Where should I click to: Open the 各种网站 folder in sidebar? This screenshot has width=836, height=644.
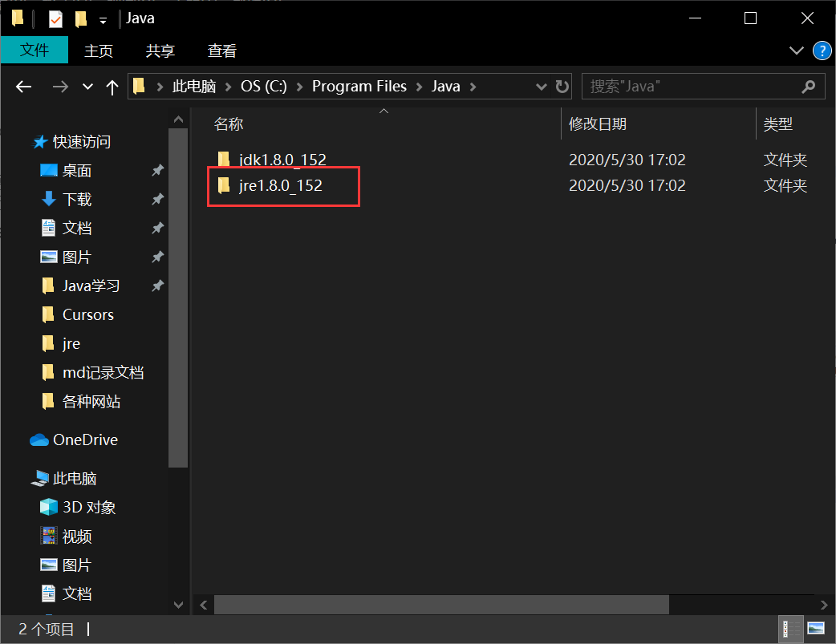click(x=91, y=401)
